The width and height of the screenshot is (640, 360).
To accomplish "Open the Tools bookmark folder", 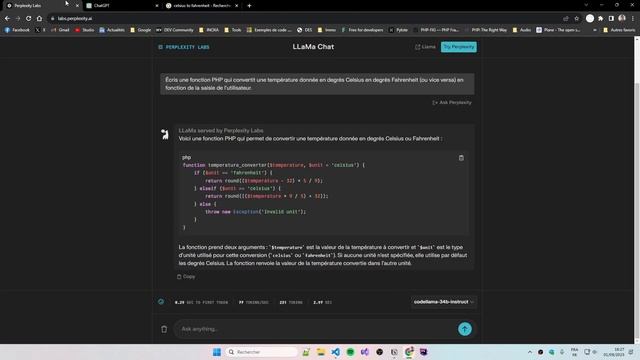I will 233,30.
